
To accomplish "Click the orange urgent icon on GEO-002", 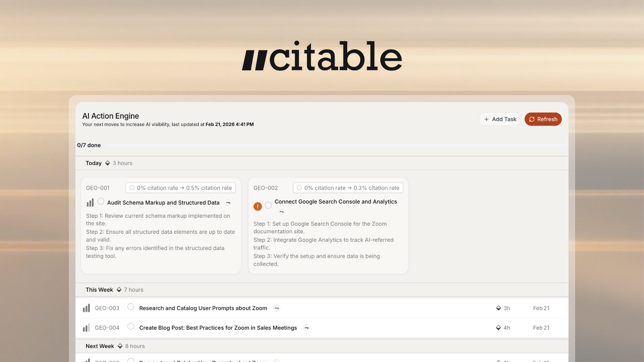I will coord(258,206).
